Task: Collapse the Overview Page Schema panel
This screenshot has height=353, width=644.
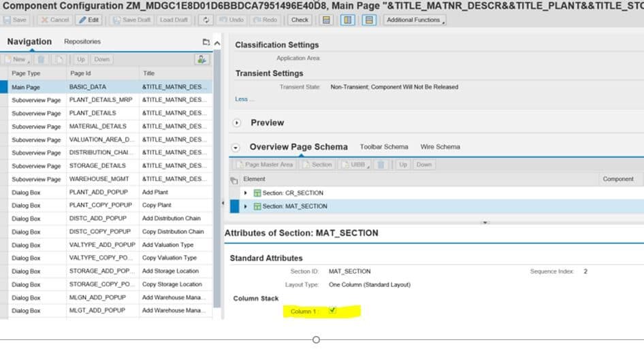Action: [x=236, y=147]
